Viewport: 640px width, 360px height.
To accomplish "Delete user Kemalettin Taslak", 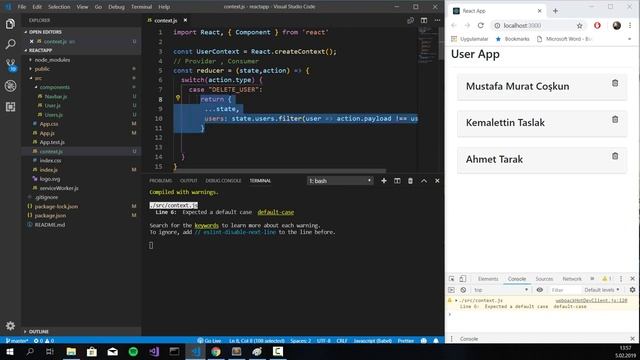I will [615, 120].
